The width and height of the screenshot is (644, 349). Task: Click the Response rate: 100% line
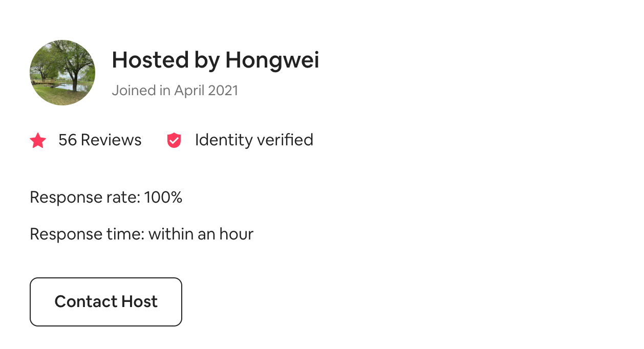106,197
